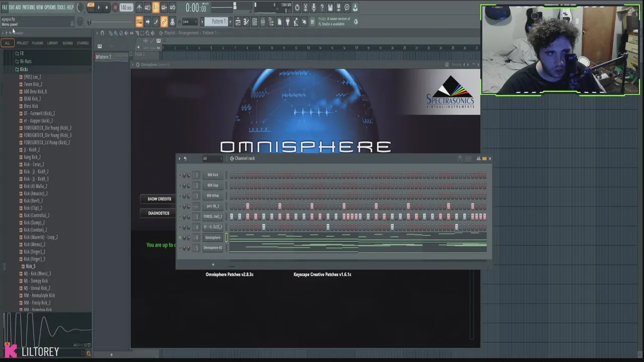Viewport: 644px width, 362px height.
Task: Click the Omnisphere #2 channel button
Action: 213,248
